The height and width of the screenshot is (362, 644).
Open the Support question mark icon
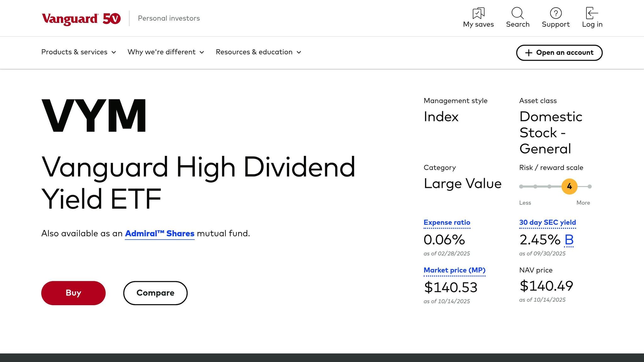pyautogui.click(x=556, y=13)
